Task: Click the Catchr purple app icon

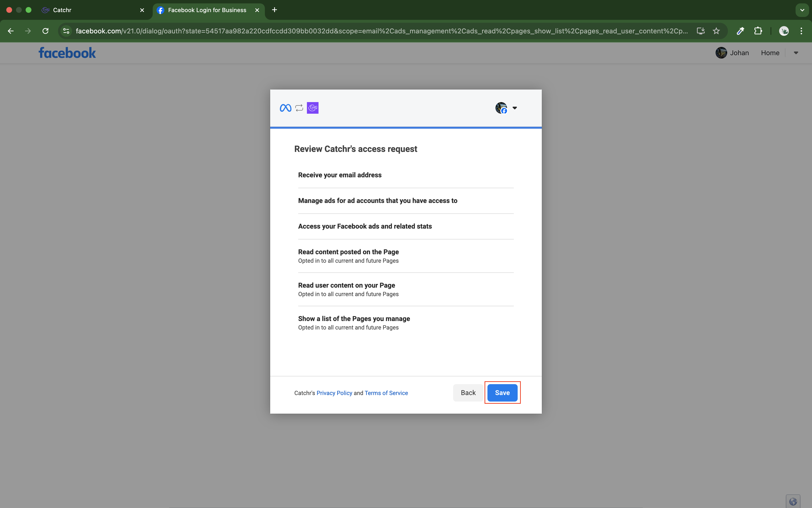Action: 313,108
